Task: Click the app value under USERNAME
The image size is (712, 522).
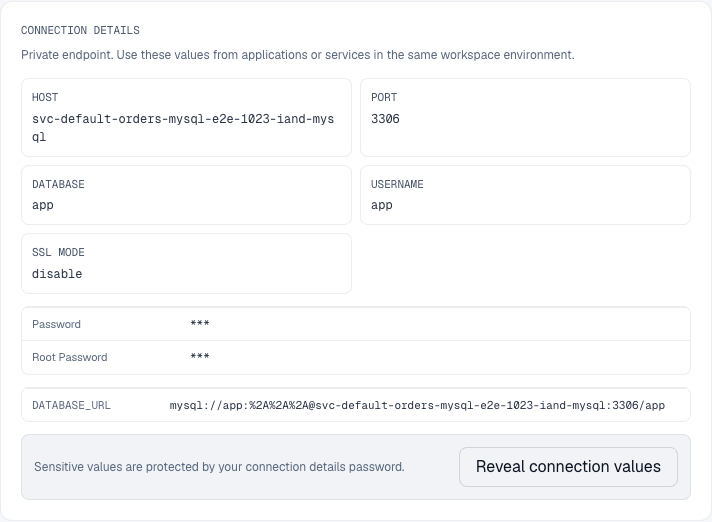Action: point(381,205)
